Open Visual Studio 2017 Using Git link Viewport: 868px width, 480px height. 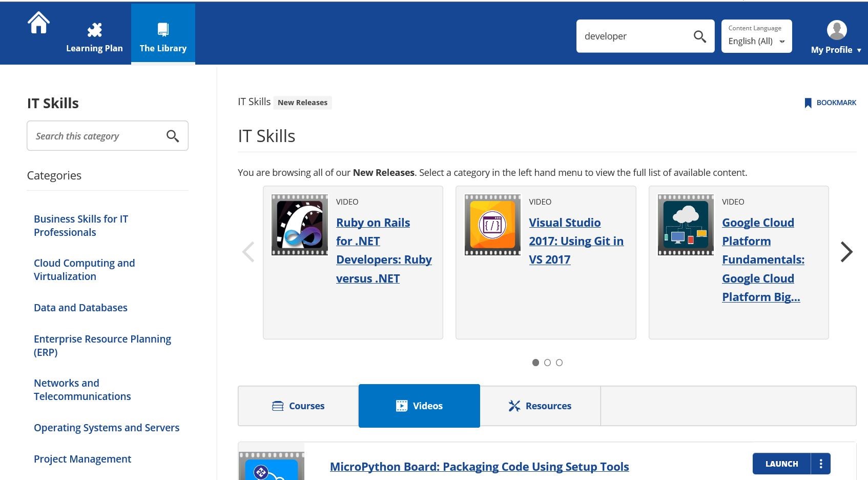[576, 241]
